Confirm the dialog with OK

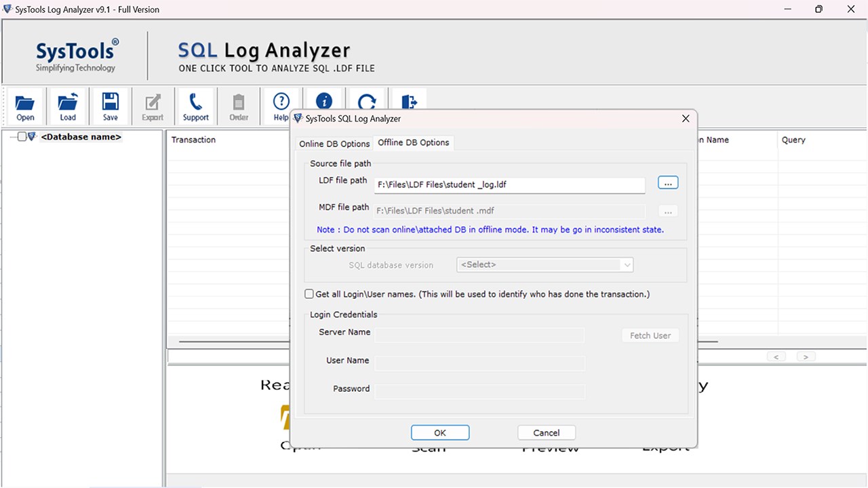point(440,432)
